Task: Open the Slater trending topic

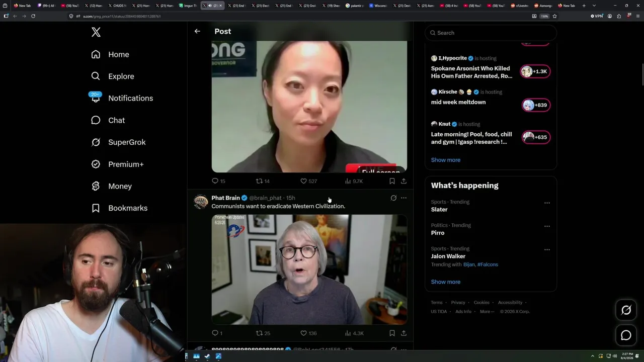Action: [439, 210]
